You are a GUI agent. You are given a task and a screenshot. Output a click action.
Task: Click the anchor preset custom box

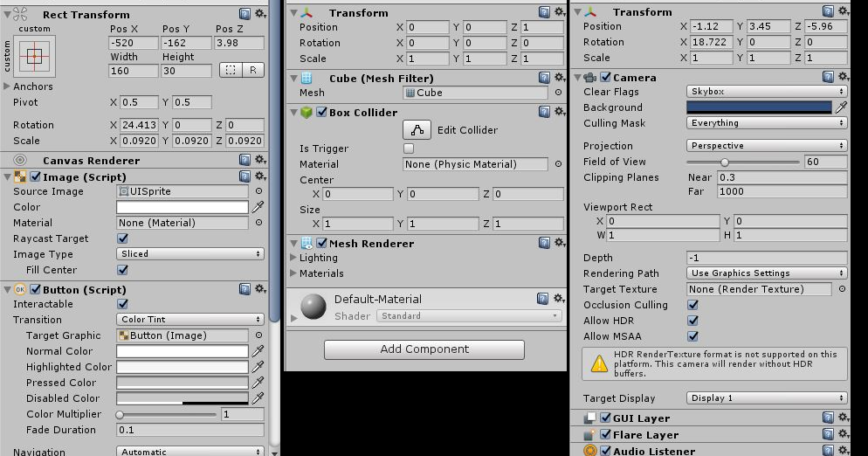point(34,56)
